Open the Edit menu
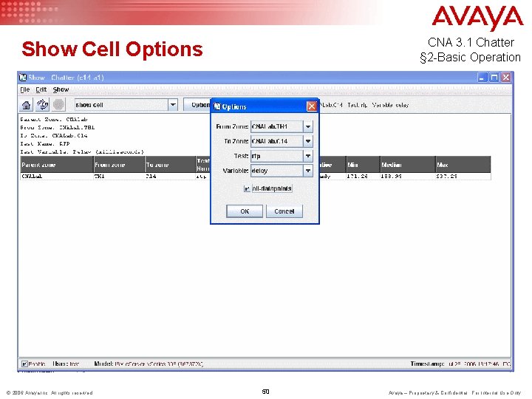This screenshot has height=399, width=532. [x=41, y=89]
